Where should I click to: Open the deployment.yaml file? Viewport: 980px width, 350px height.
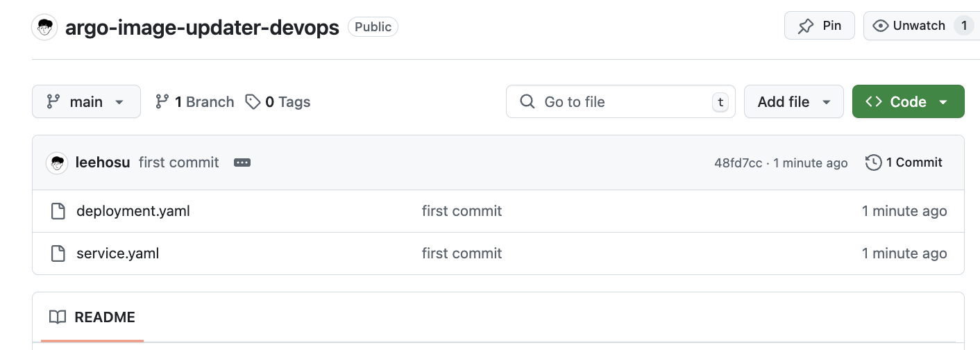point(133,211)
